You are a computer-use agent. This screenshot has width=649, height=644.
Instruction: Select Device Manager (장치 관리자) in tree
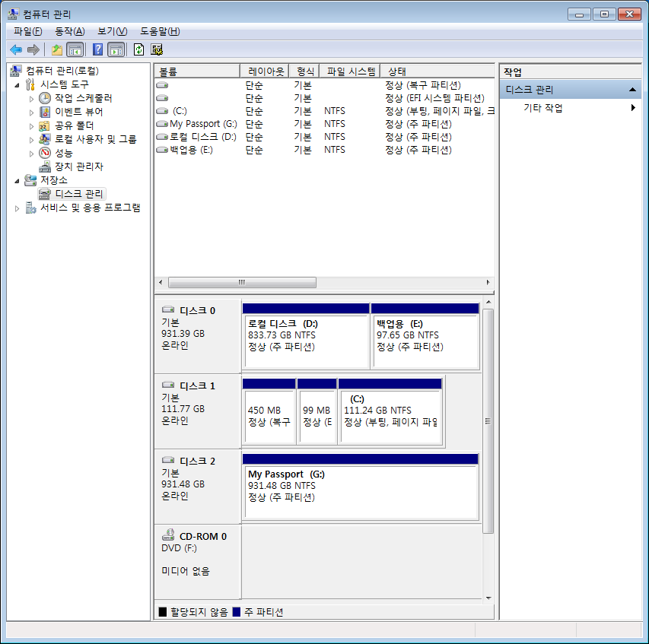pos(79,167)
